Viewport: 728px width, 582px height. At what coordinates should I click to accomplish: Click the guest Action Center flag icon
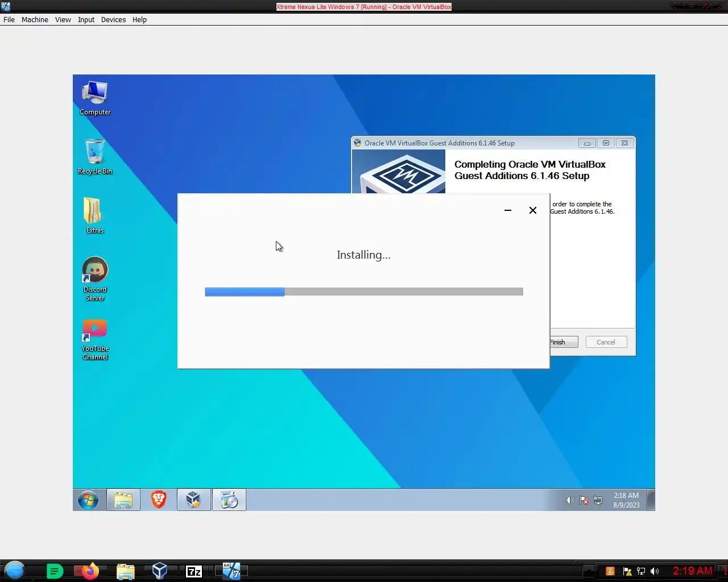pos(584,501)
